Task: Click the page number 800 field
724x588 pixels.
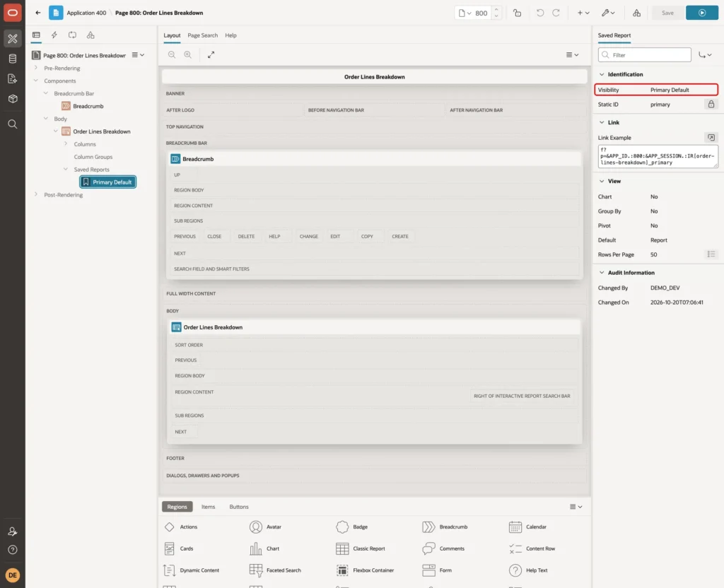Action: point(481,13)
